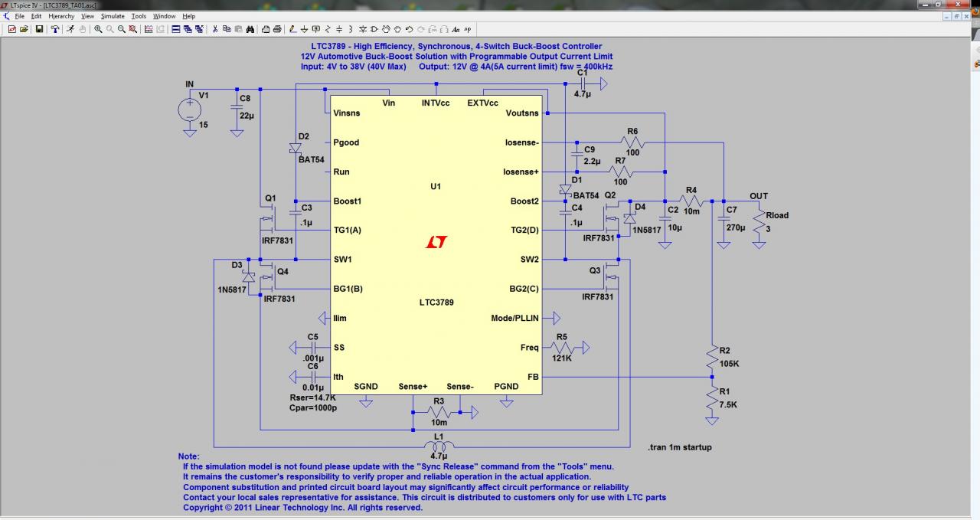Click the Tile windows horizontally icon
980x520 pixels.
click(x=175, y=29)
